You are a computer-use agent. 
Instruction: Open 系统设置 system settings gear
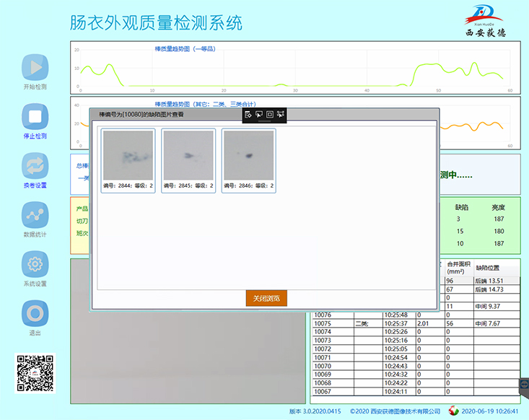click(35, 264)
